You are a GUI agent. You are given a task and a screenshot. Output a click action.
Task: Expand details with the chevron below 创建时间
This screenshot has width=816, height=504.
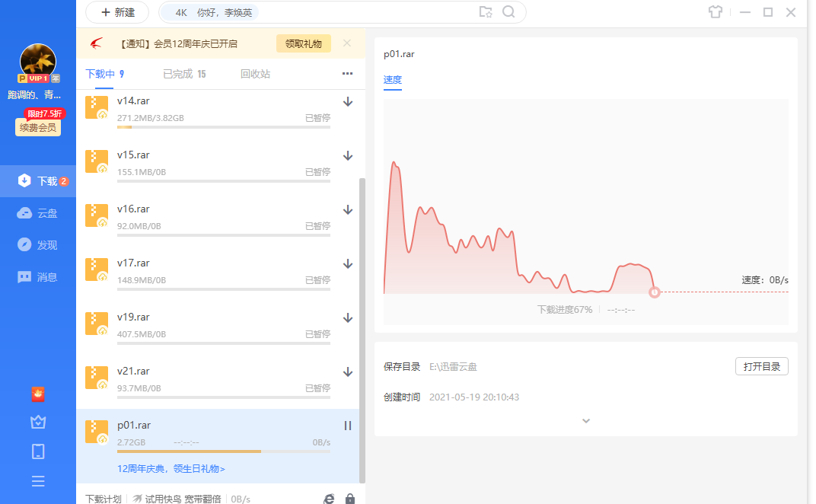[x=585, y=420]
